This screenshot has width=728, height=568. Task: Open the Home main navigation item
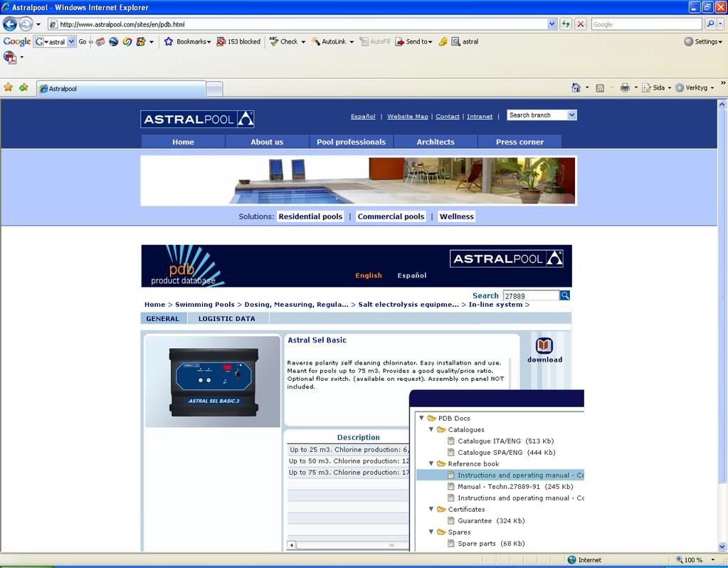183,142
